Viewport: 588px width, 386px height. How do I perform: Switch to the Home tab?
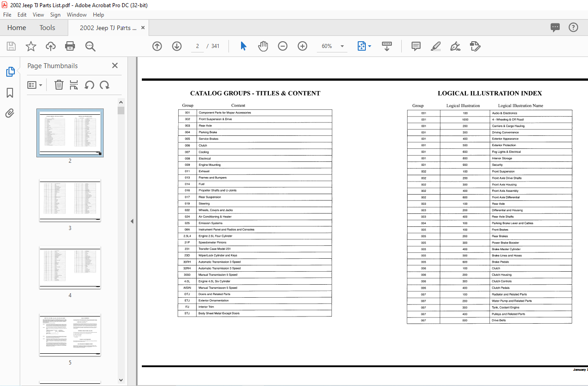pos(17,28)
